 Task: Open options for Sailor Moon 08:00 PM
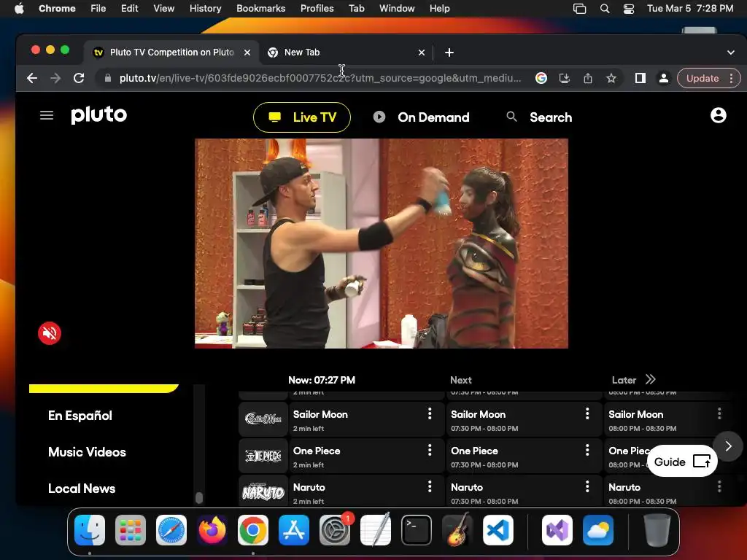719,413
